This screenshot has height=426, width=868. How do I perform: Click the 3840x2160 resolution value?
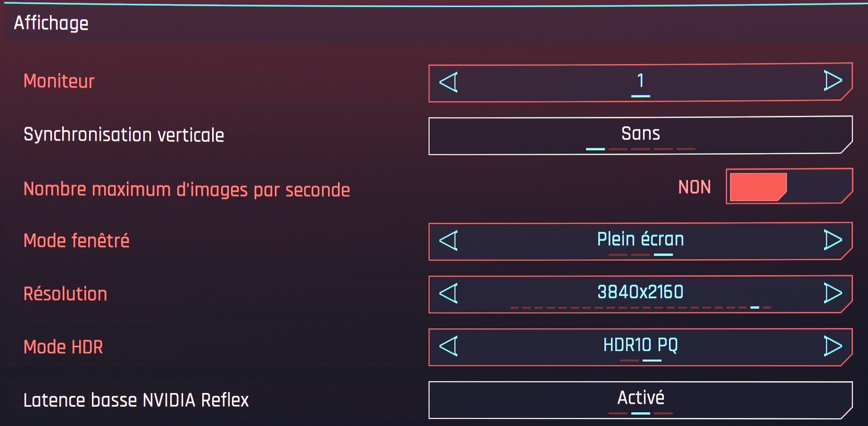(x=640, y=292)
